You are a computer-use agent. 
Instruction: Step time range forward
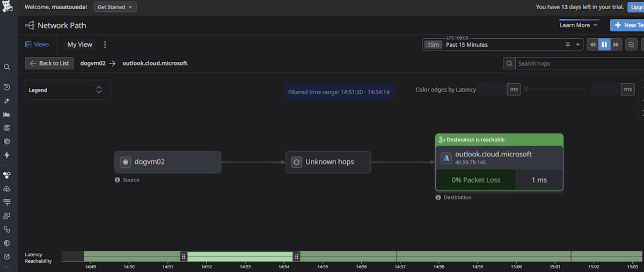(616, 45)
